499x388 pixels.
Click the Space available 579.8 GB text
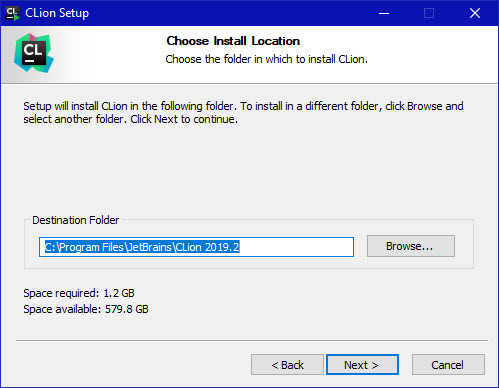tap(86, 309)
